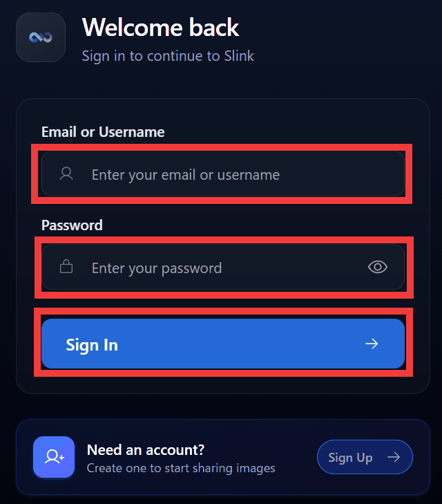442x504 pixels.
Task: Click the 'Sign in to continue to Slink' subtitle
Action: pos(168,55)
